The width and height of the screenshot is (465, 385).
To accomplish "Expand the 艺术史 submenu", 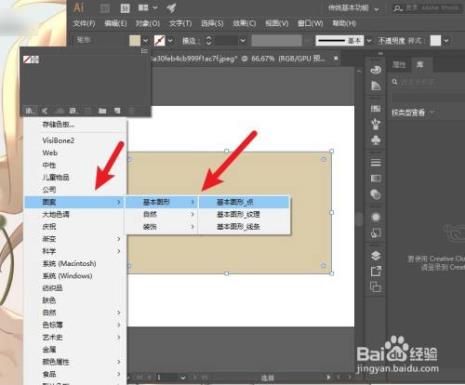I will pos(76,337).
